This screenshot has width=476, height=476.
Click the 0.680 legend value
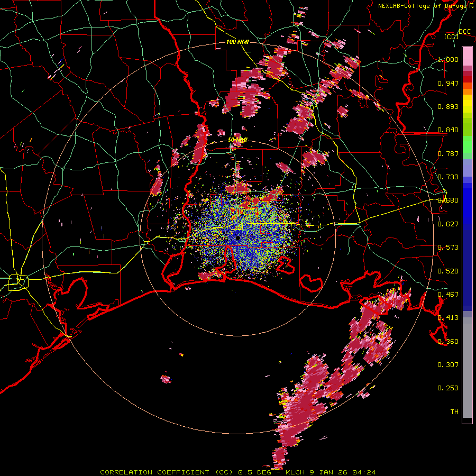coord(448,200)
